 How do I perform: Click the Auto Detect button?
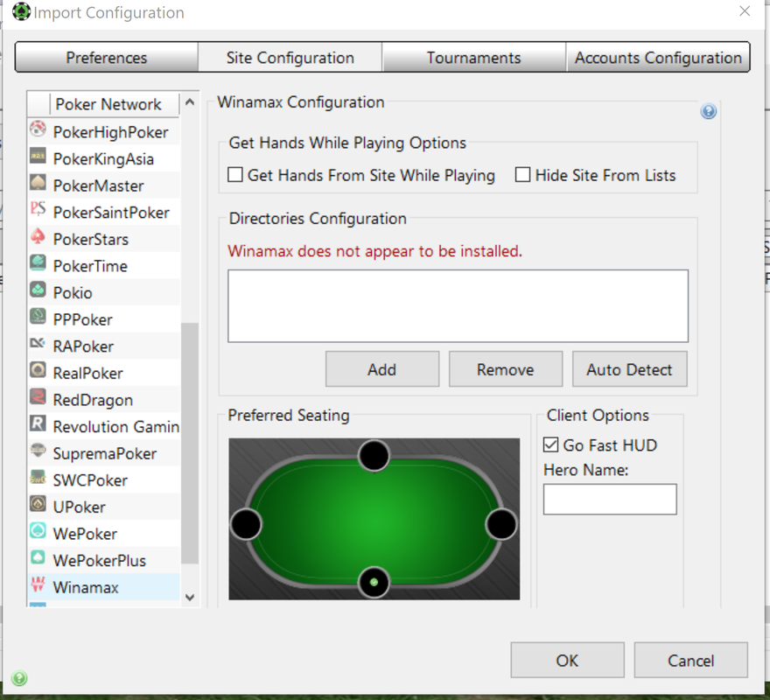[x=629, y=369]
